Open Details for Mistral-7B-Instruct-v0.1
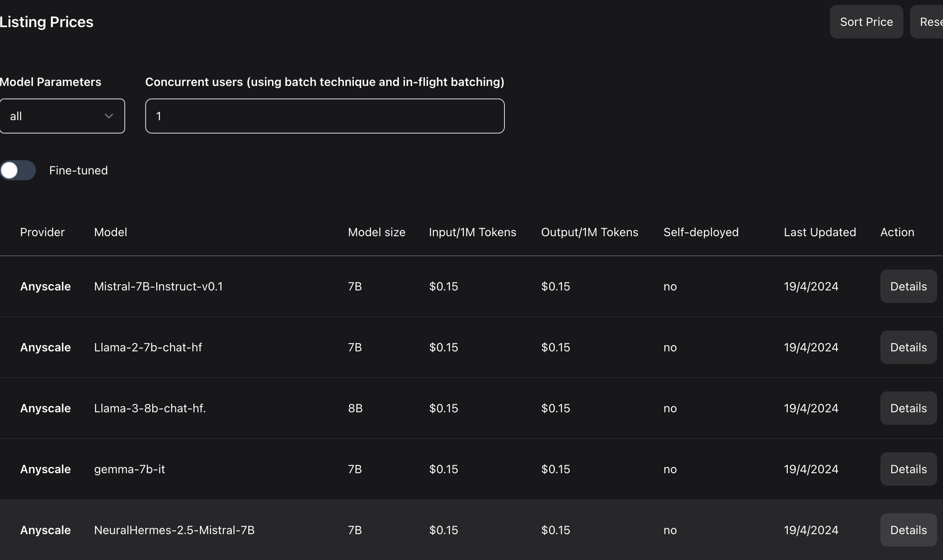943x560 pixels. click(908, 286)
